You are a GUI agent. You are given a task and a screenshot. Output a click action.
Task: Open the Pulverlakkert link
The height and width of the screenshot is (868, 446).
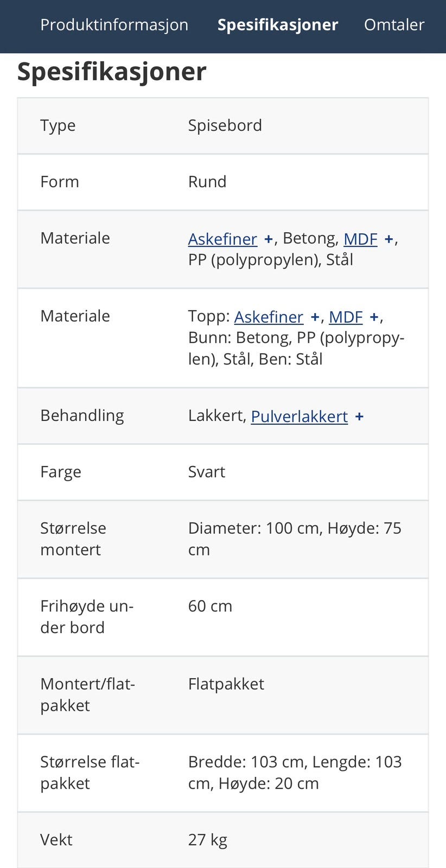[x=299, y=417]
